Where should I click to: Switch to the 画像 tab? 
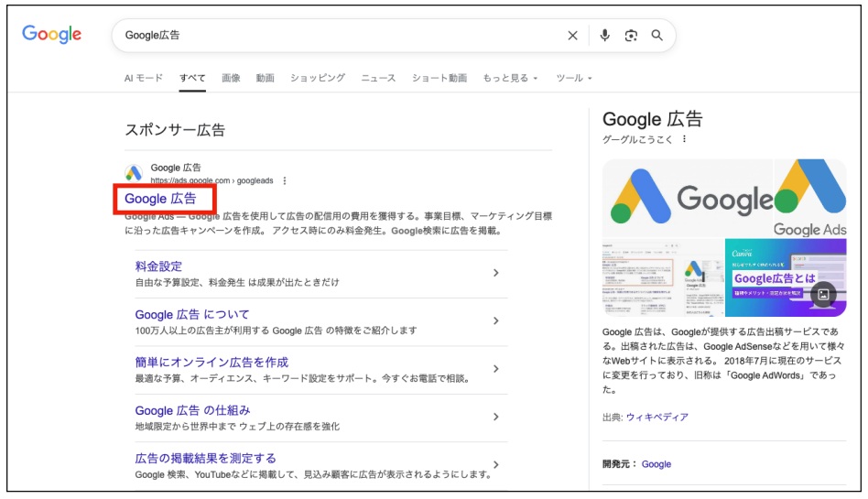231,79
